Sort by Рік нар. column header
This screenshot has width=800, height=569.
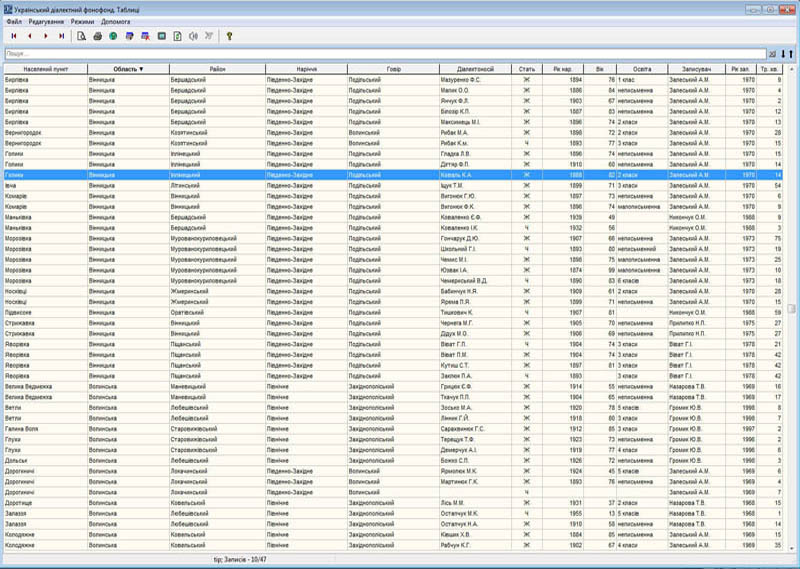coord(563,69)
